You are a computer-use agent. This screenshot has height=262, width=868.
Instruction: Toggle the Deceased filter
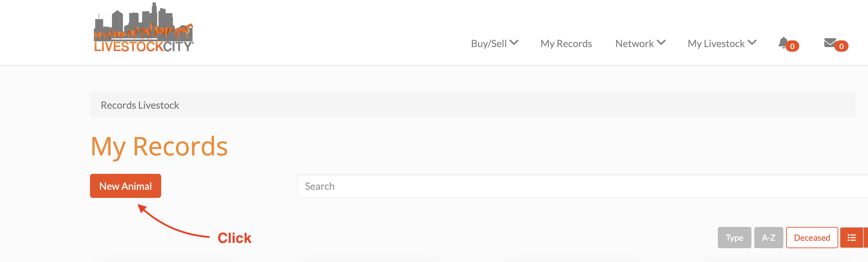(812, 238)
